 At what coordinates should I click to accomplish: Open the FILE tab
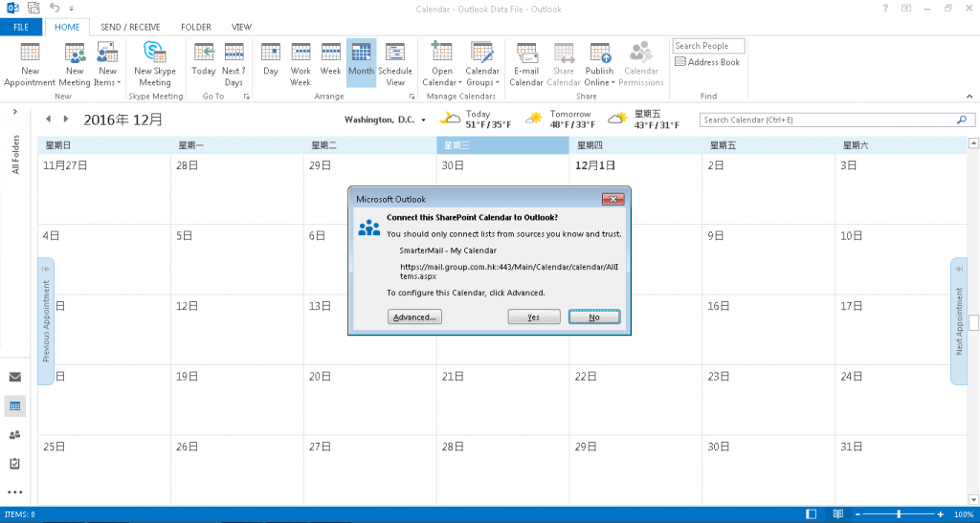(x=21, y=27)
